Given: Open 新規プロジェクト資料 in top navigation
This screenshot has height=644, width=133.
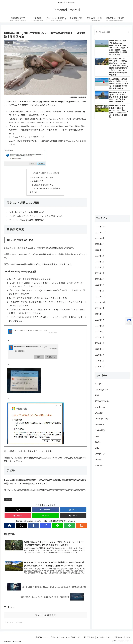Looking at the screenshot, I should 115,19.
